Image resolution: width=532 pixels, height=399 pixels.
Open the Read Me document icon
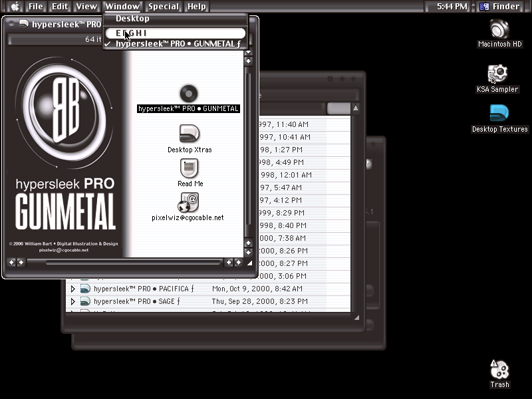coord(189,168)
